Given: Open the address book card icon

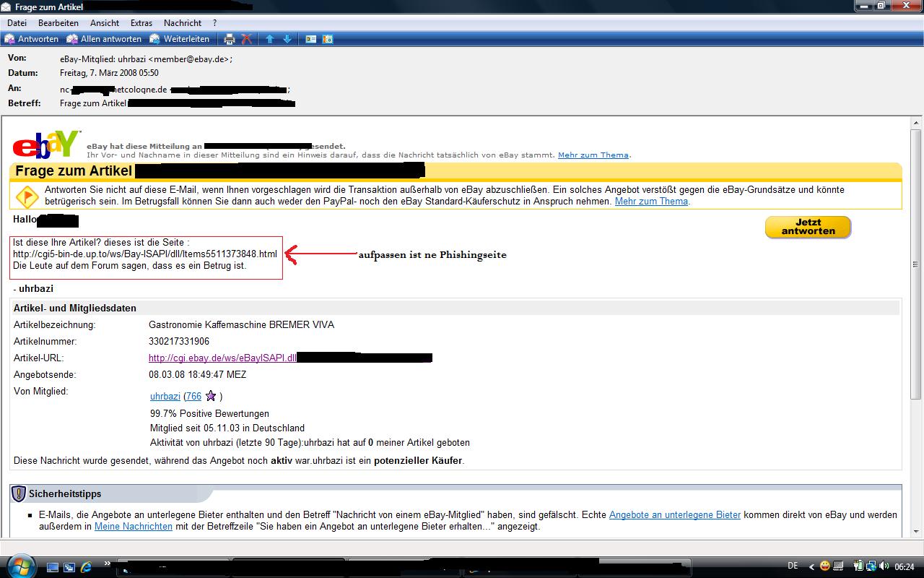Looking at the screenshot, I should (311, 39).
